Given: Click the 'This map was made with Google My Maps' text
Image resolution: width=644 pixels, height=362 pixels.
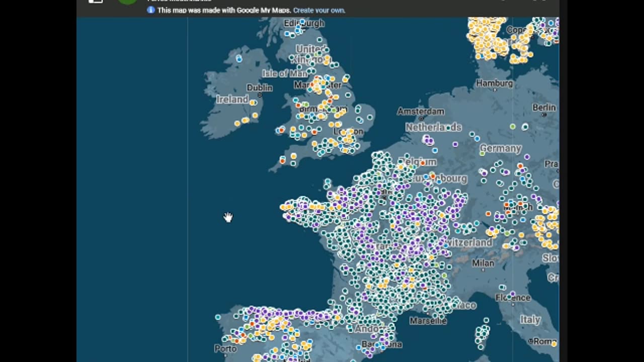Looking at the screenshot, I should (223, 10).
